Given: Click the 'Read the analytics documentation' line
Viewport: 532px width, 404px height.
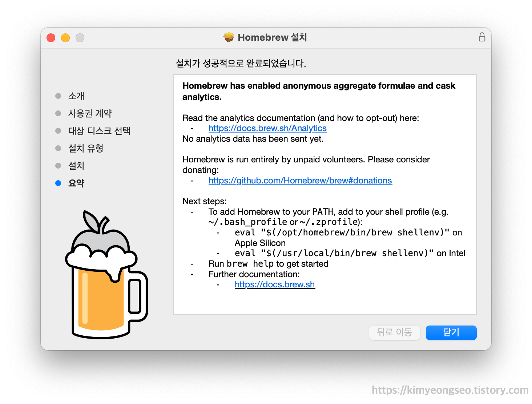Looking at the screenshot, I should pos(301,118).
